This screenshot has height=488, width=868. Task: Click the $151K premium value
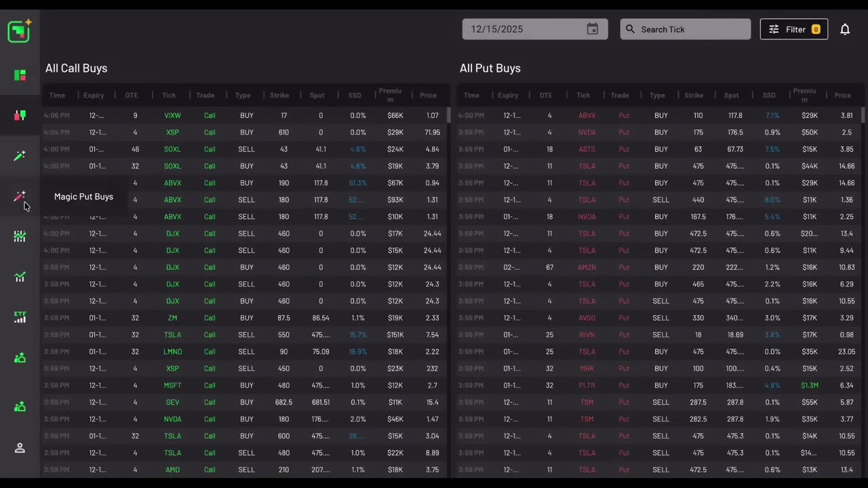point(395,335)
